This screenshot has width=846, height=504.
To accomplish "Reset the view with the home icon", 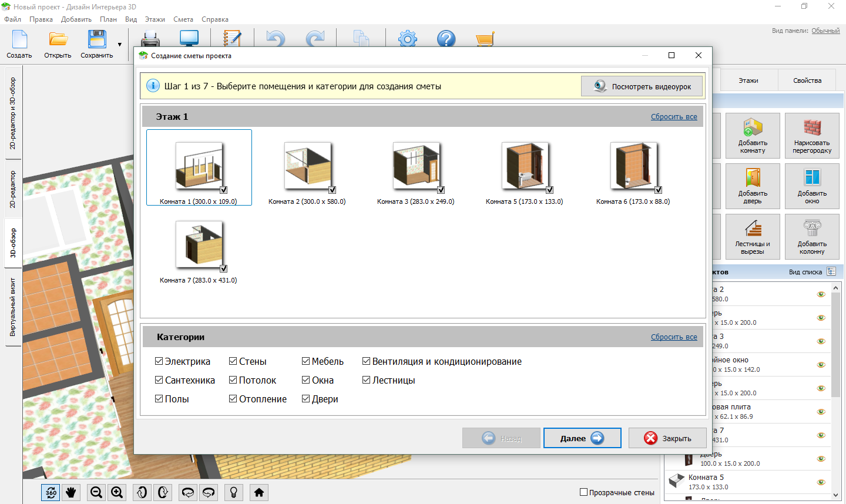I will 259,492.
